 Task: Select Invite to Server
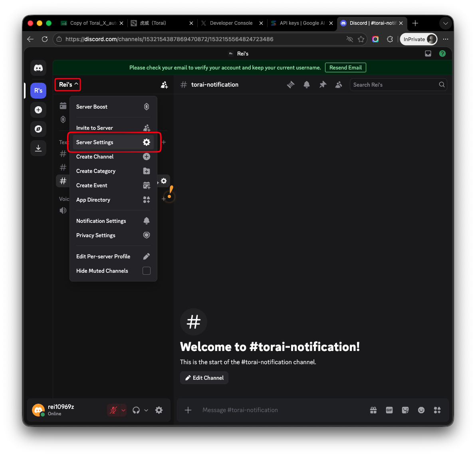(x=113, y=128)
